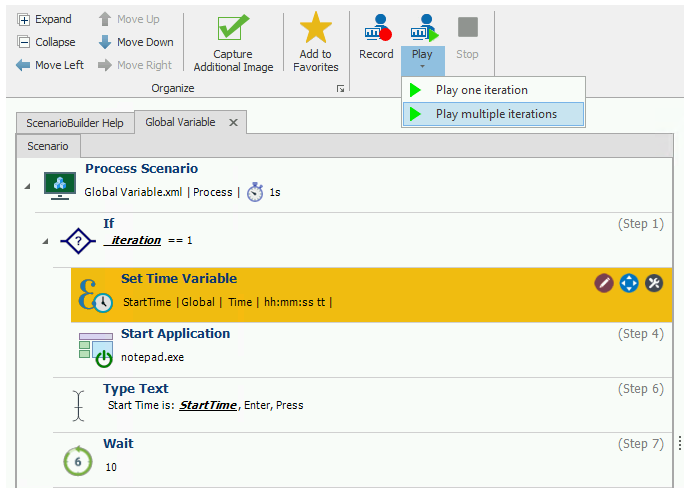Click the notepad.exe text
Image resolution: width=688 pixels, height=492 pixels.
(152, 357)
